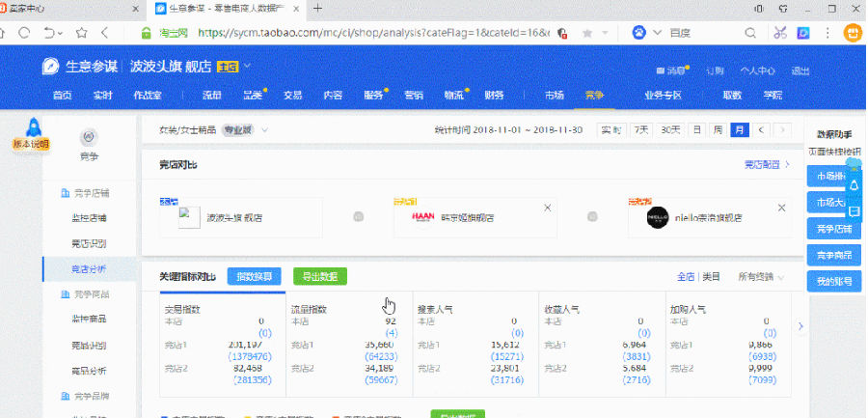Click the scissors screenshot icon in the browser toolbar
Screen dimensions: 868x418
click(780, 33)
